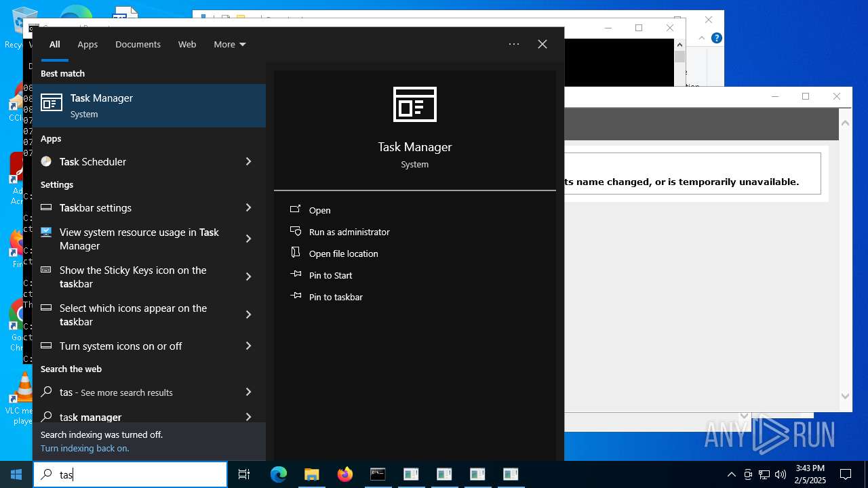Click the Pin to Start pin icon

click(296, 274)
